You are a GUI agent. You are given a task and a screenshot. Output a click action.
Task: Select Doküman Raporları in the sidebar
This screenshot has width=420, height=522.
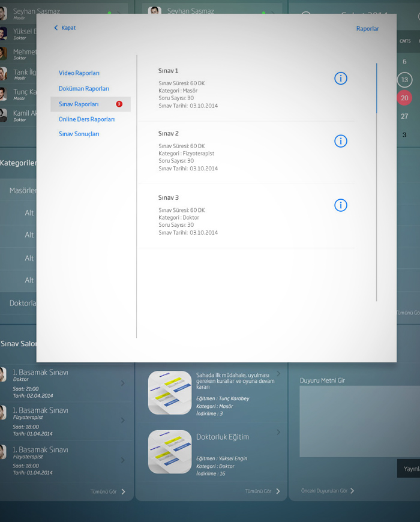[x=84, y=89]
